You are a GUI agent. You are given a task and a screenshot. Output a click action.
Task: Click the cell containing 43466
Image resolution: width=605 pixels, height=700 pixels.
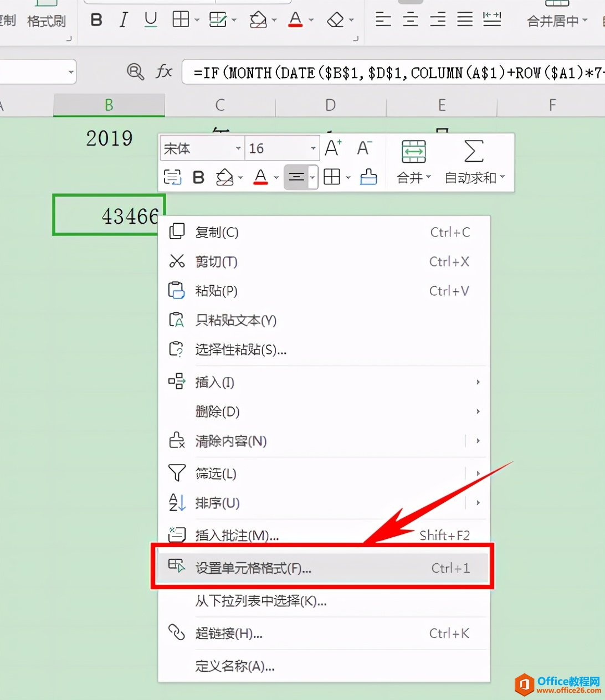pyautogui.click(x=109, y=215)
